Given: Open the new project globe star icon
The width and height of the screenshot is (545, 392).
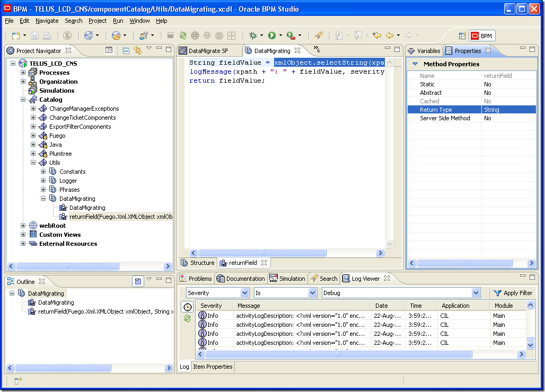Looking at the screenshot, I should click(x=89, y=35).
